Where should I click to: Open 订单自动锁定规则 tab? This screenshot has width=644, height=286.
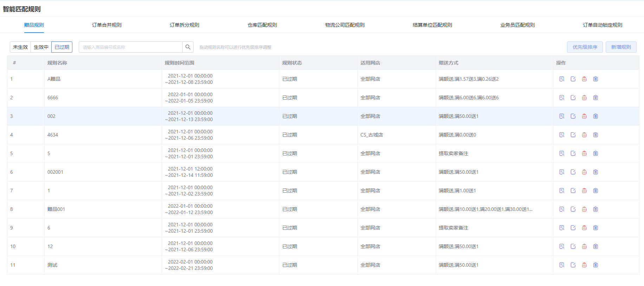(603, 25)
